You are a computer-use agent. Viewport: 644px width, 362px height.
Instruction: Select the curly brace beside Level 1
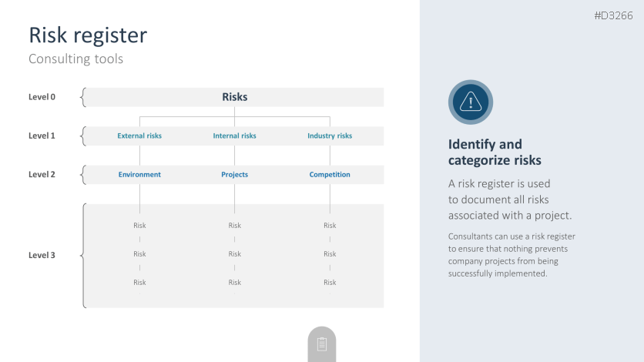(x=82, y=136)
